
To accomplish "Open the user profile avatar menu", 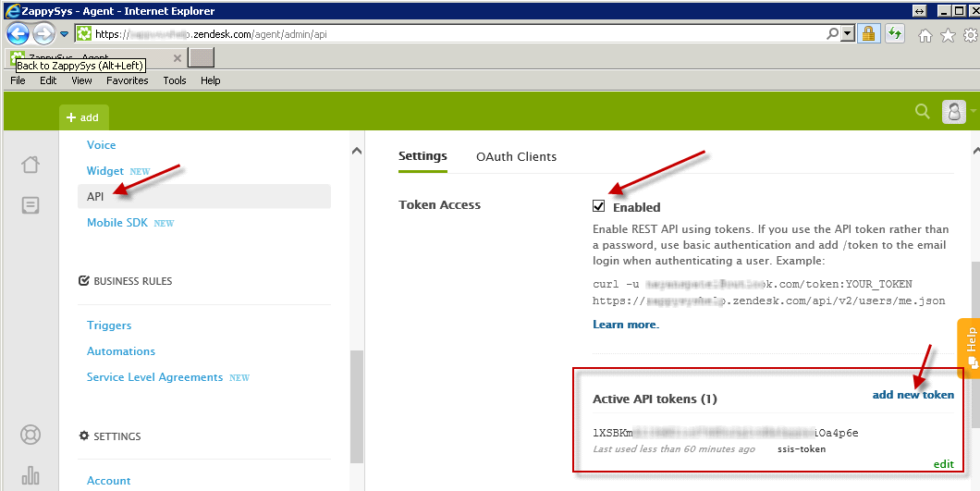I will (x=954, y=111).
